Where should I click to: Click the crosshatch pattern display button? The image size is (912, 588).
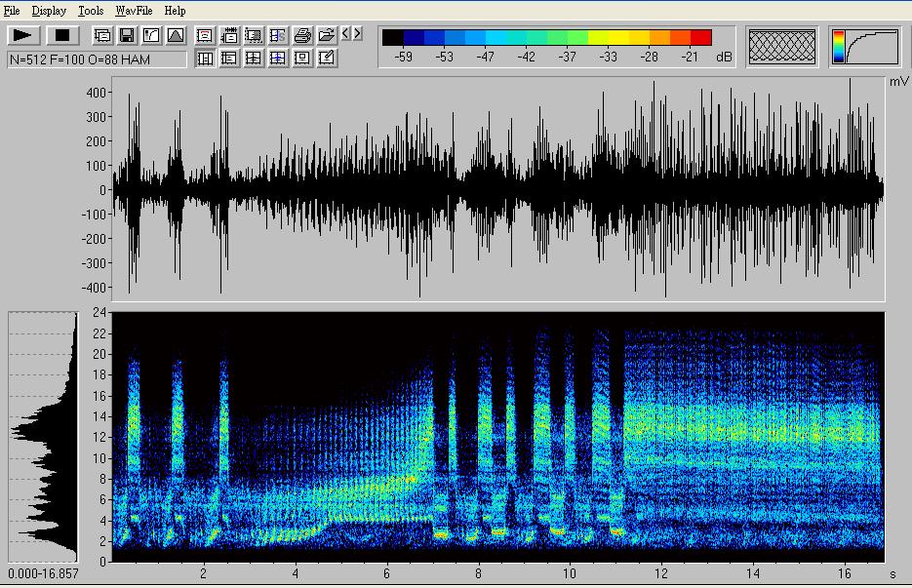coord(781,46)
